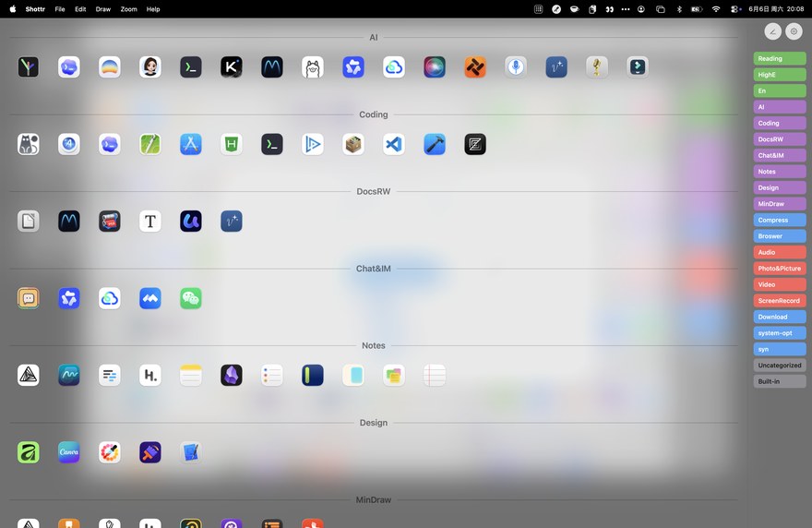Select the Coding tag in sidebar
The height and width of the screenshot is (528, 812).
(780, 124)
